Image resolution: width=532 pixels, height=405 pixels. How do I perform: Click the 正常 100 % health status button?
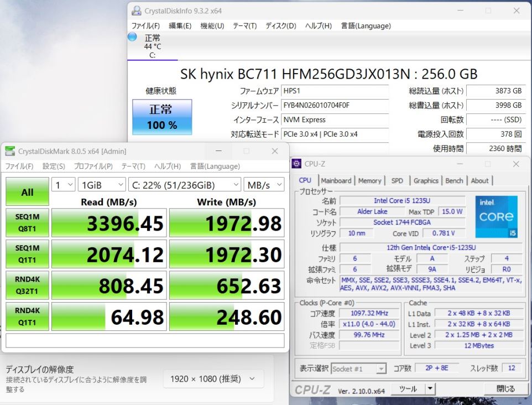162,117
